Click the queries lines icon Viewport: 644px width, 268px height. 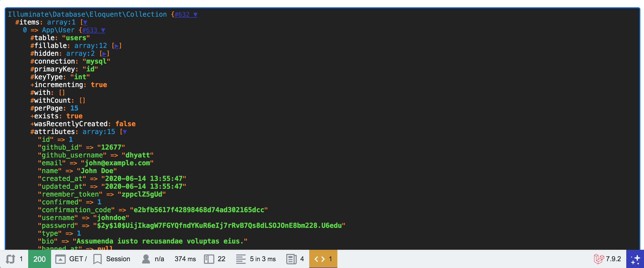(241, 259)
